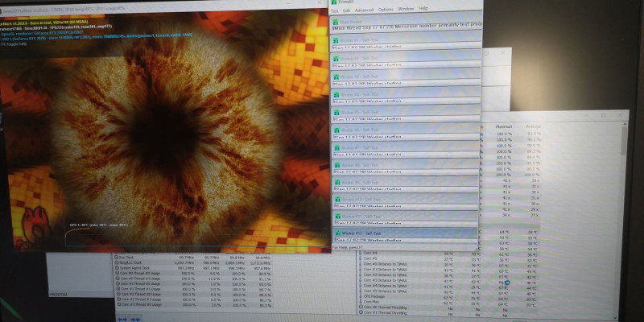Open the Test menu in Prime95
The width and height of the screenshot is (644, 322).
point(335,10)
